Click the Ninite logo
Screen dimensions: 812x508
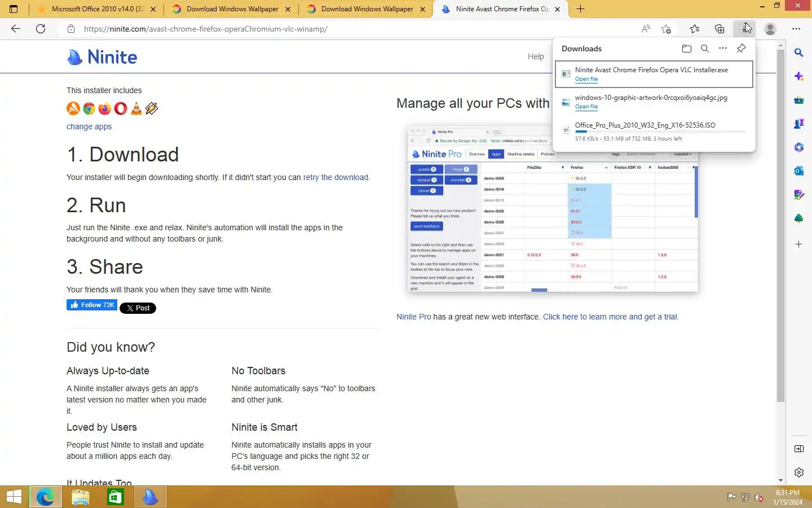tap(102, 57)
